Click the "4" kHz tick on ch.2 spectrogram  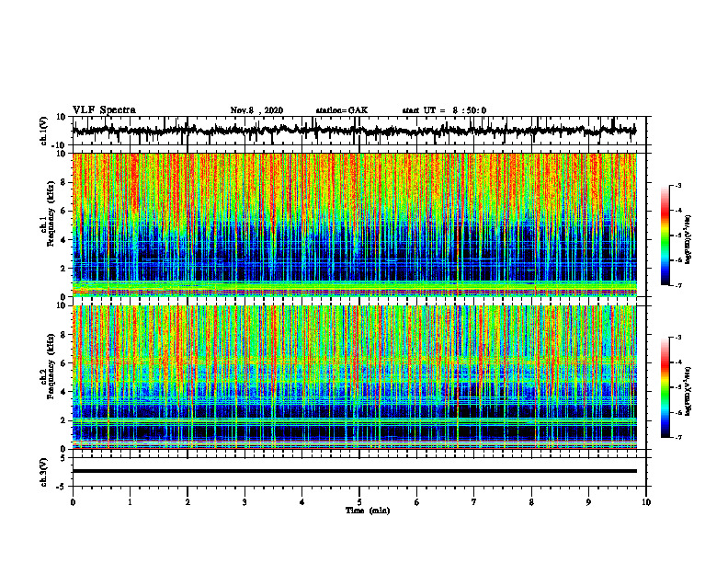tap(63, 392)
